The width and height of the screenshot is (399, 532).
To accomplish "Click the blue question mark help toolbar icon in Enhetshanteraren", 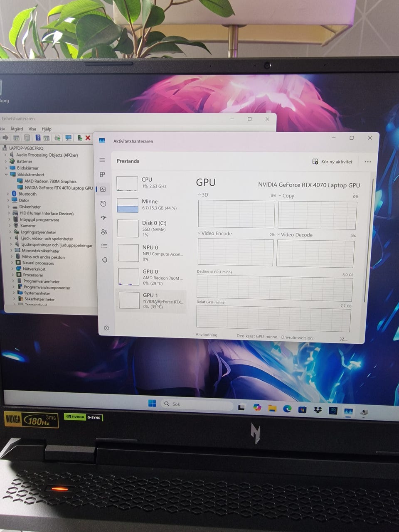I will (38, 138).
